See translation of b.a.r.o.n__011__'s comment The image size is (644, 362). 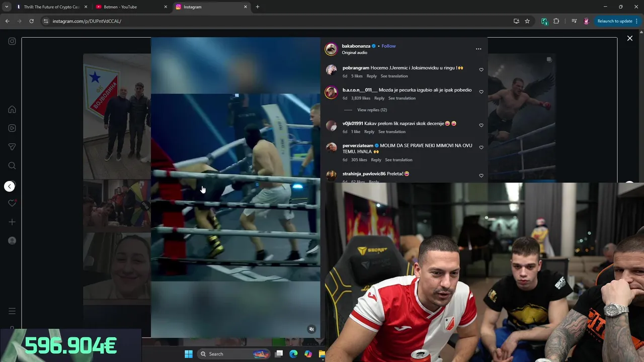[402, 98]
